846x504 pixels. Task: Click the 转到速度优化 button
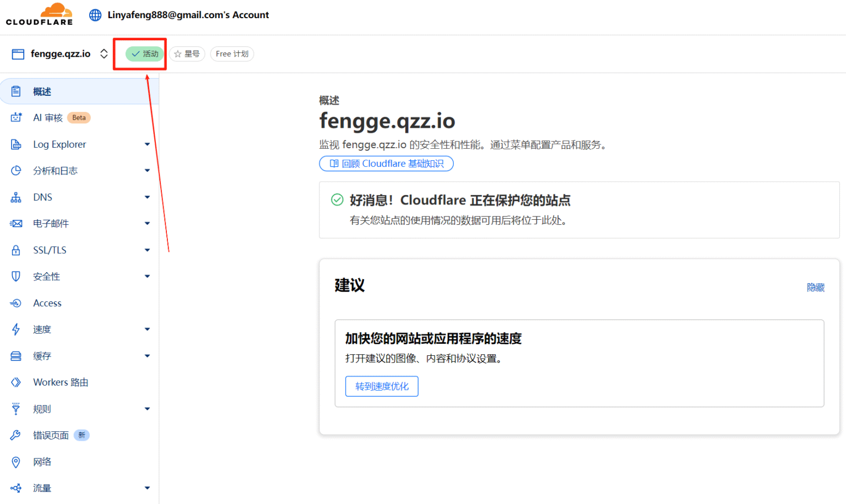tap(382, 386)
